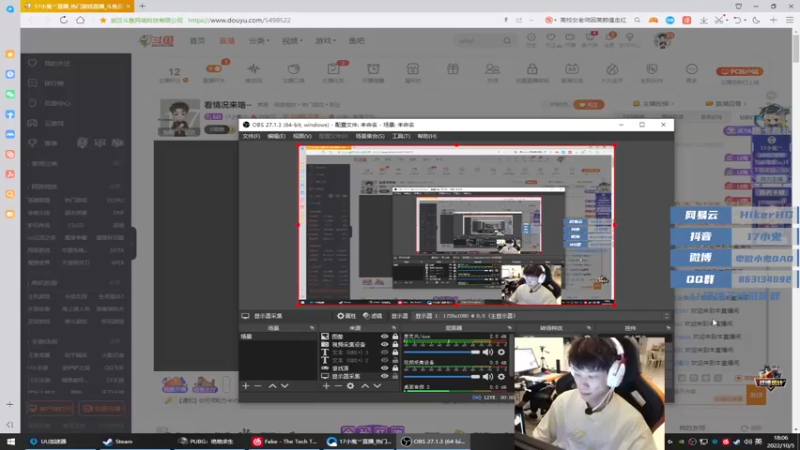Add a new scene with the plus icon
The image size is (800, 450).
[x=245, y=386]
